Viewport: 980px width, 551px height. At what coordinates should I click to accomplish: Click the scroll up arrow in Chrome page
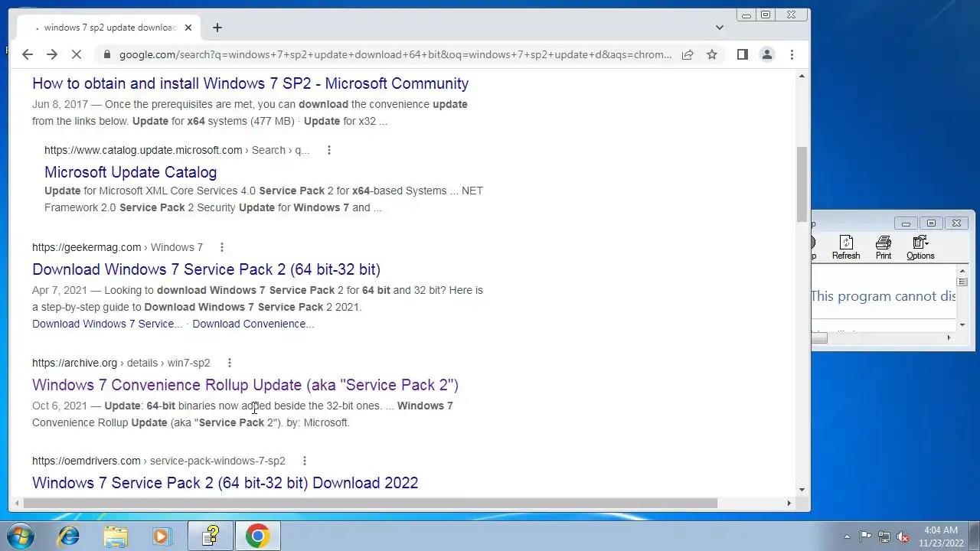tap(802, 76)
